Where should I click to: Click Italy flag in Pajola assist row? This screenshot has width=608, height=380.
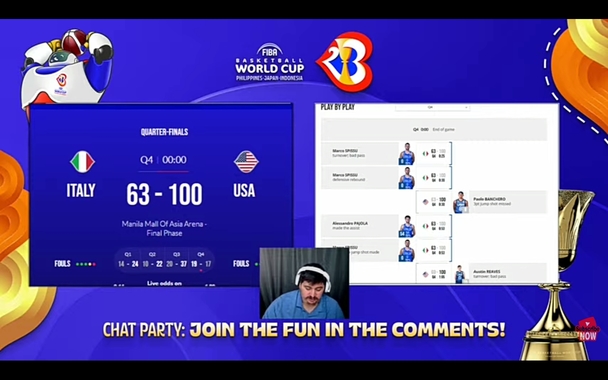(425, 226)
